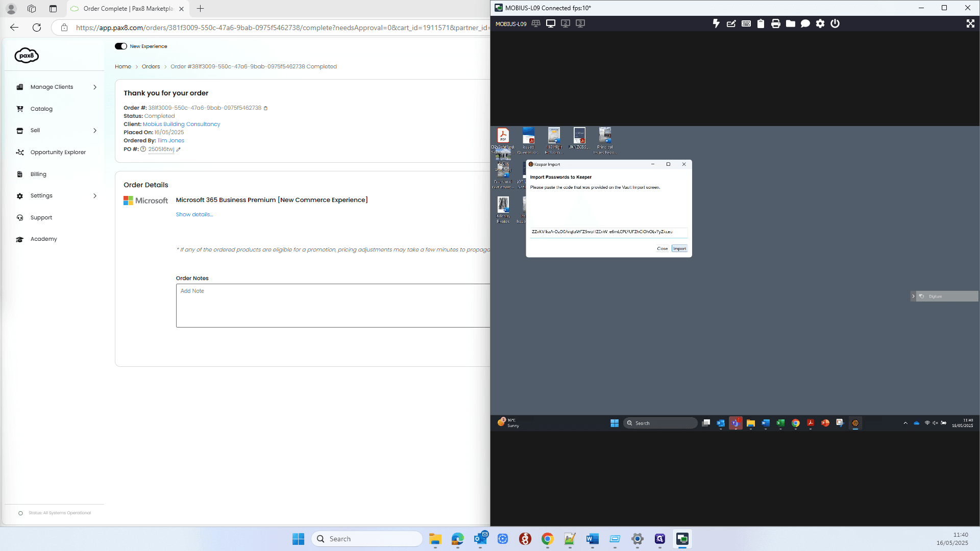The width and height of the screenshot is (980, 551).
Task: Click Import button in Keeper Import dialog
Action: coord(679,248)
